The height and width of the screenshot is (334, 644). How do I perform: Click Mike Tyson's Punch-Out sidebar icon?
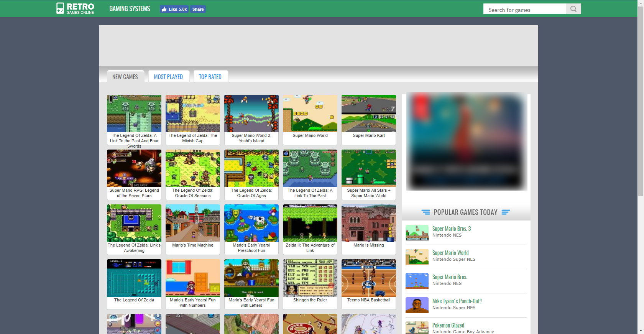tap(417, 305)
